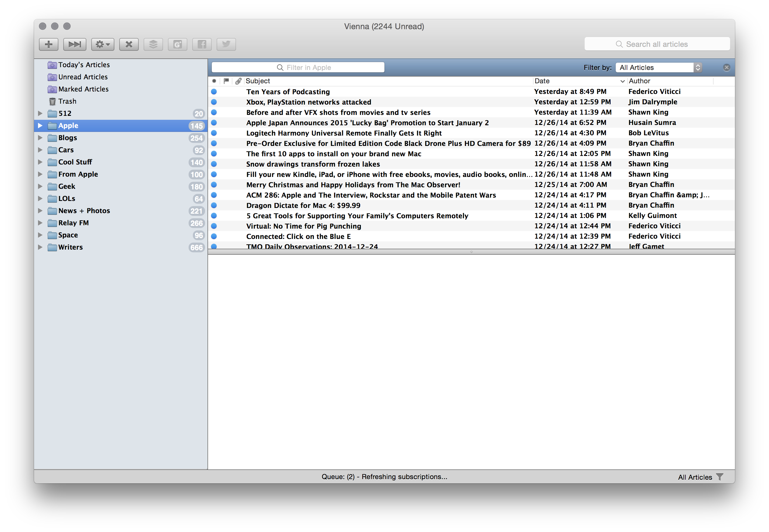Click the add subscription plus button
The height and width of the screenshot is (532, 769).
(49, 44)
